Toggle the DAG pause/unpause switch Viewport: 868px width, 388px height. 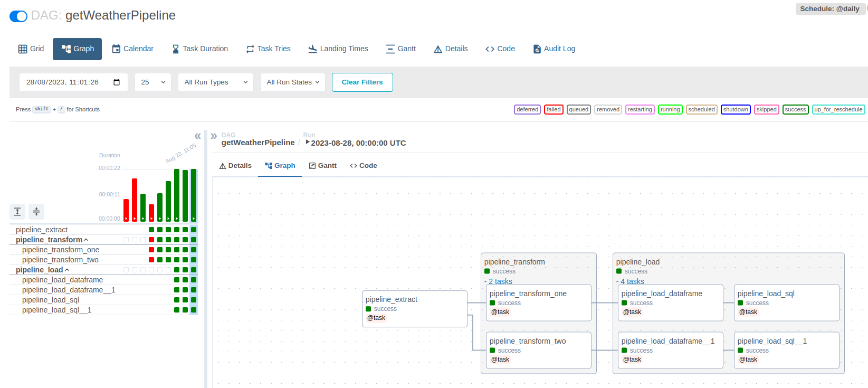click(18, 16)
